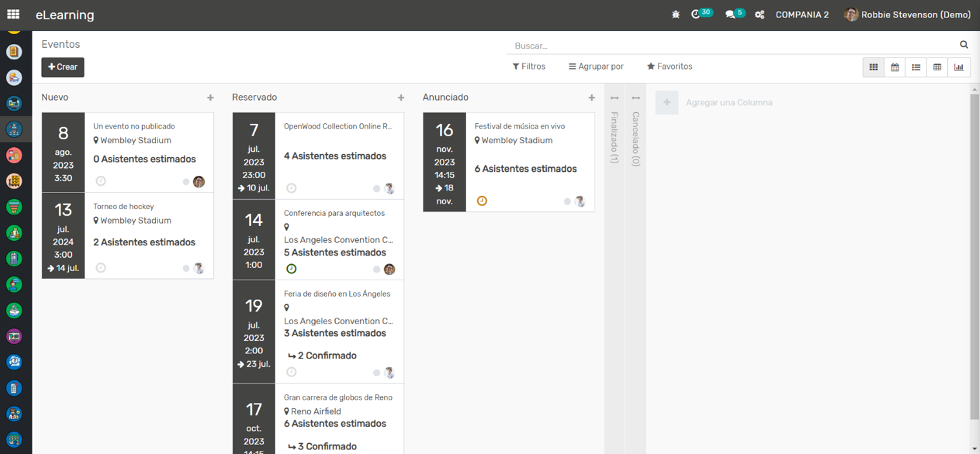980x454 pixels.
Task: Open messages conversations icon
Action: (730, 14)
